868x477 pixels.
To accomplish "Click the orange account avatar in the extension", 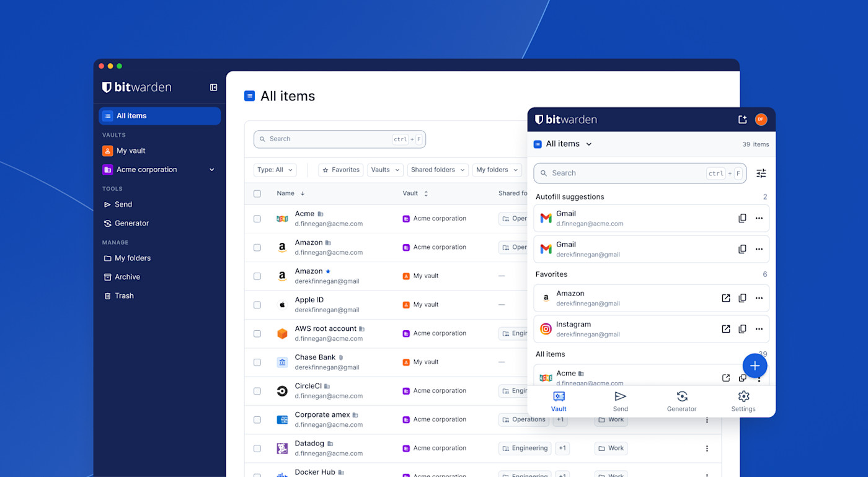I will pyautogui.click(x=761, y=120).
